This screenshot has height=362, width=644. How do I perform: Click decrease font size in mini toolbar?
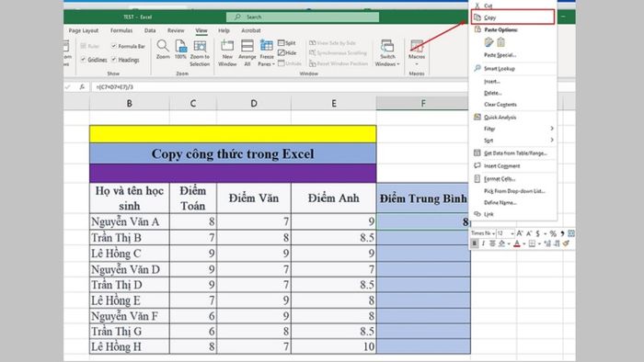(x=529, y=233)
